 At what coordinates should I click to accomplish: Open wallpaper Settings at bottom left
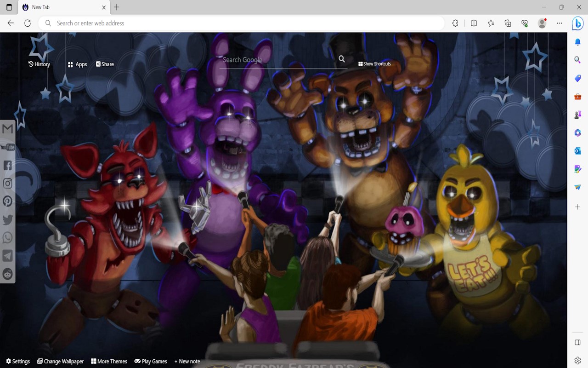[x=18, y=362]
